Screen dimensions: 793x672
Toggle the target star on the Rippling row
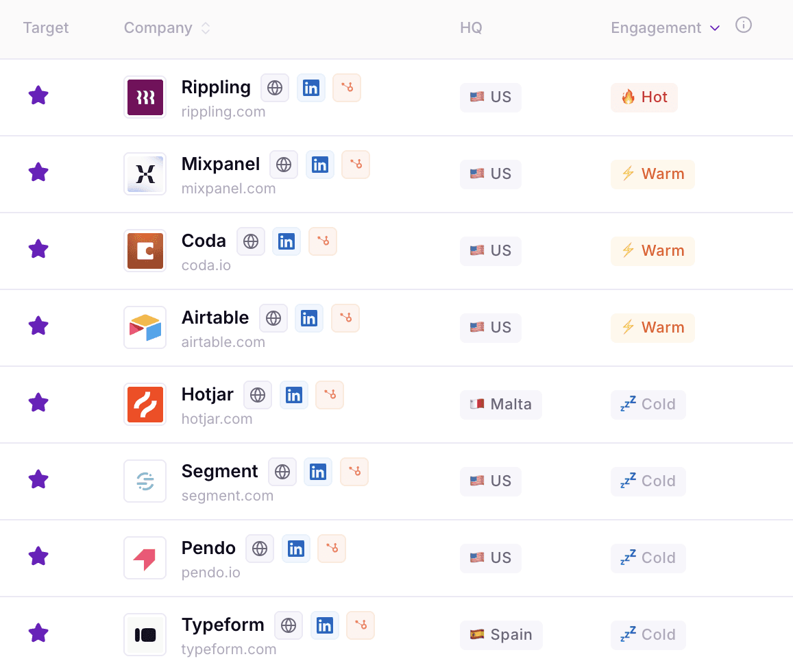pyautogui.click(x=38, y=96)
